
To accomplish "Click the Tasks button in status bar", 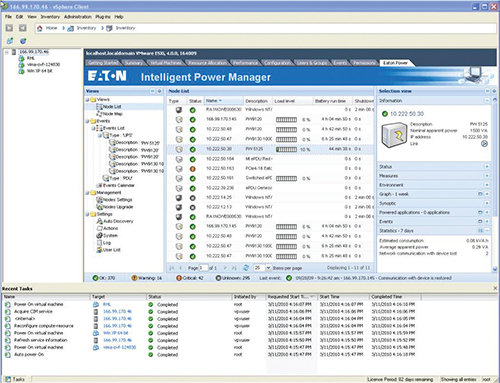I will (x=15, y=379).
